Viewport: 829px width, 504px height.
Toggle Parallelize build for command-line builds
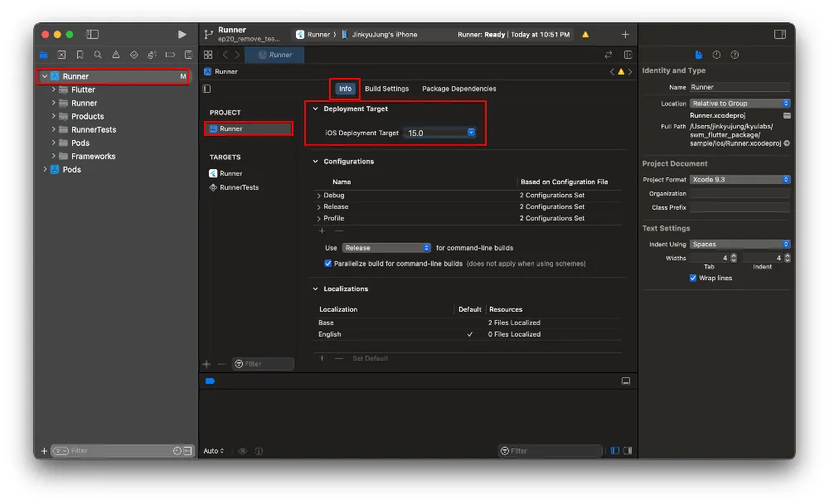[x=328, y=264]
